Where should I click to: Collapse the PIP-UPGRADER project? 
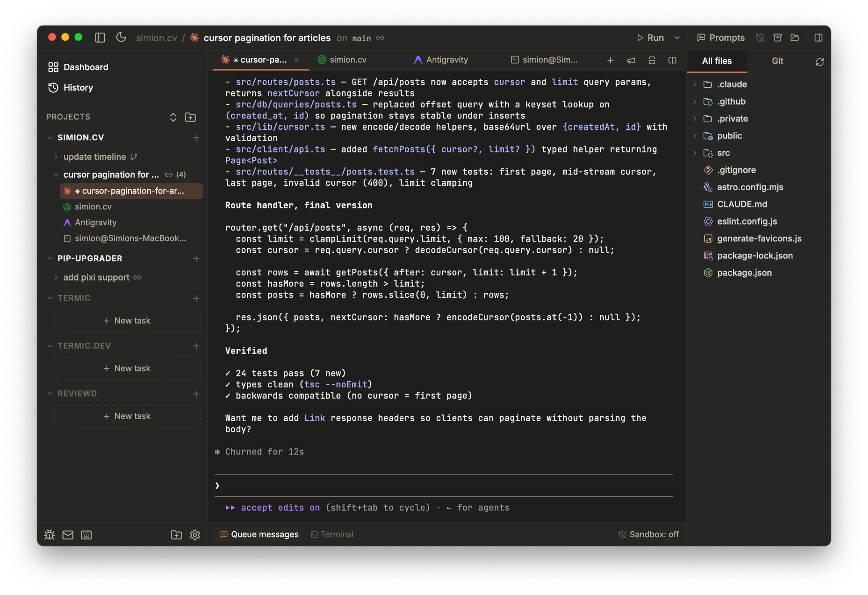pyautogui.click(x=50, y=258)
